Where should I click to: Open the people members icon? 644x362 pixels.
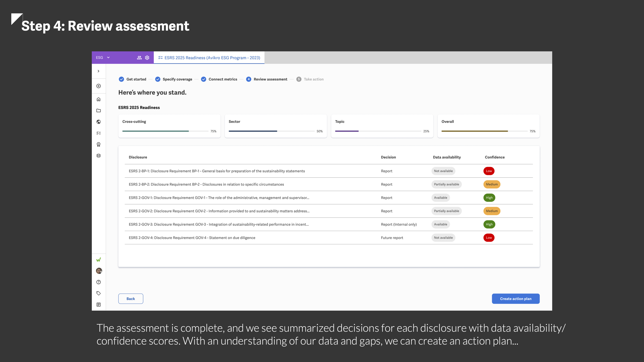point(139,58)
